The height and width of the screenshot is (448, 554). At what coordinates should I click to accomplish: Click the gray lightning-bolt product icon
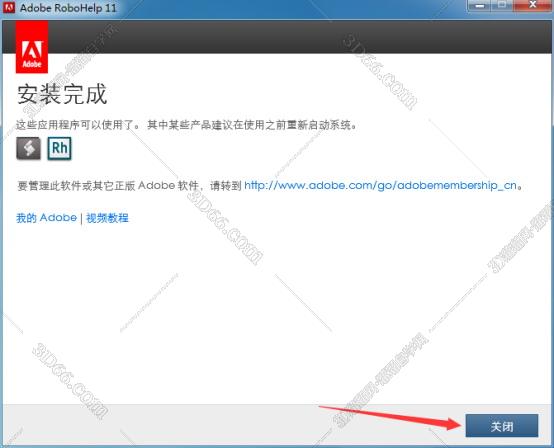[28, 148]
